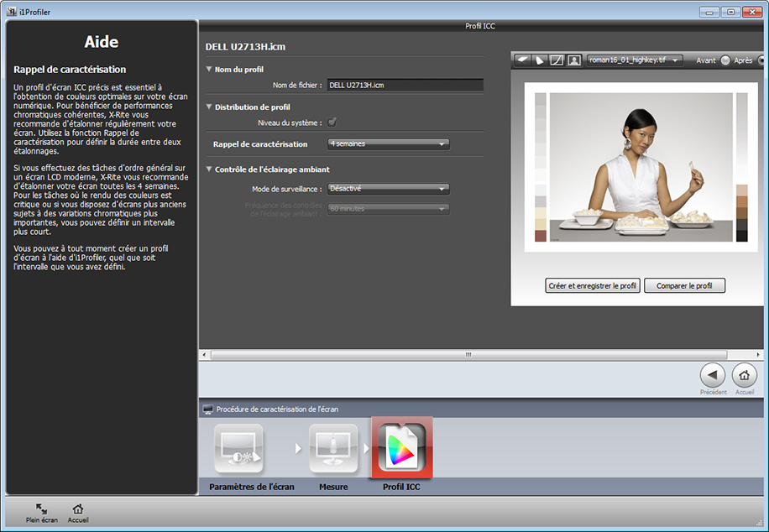Go back with the Précédent arrow button

(x=713, y=376)
